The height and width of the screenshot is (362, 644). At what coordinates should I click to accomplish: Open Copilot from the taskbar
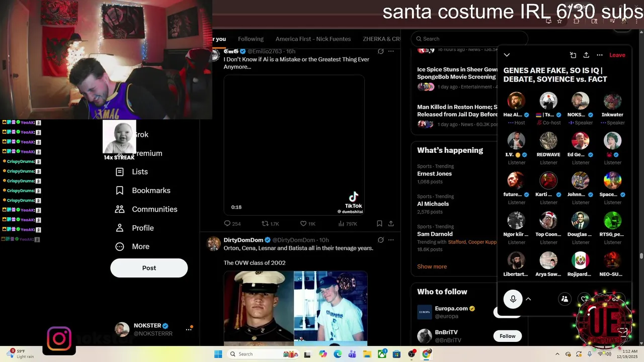click(x=323, y=354)
